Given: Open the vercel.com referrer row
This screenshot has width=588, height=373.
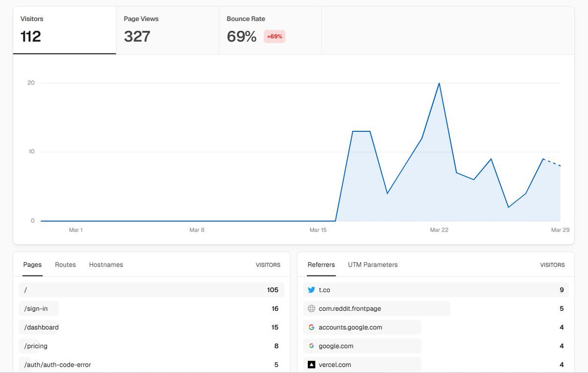Looking at the screenshot, I should pos(436,364).
